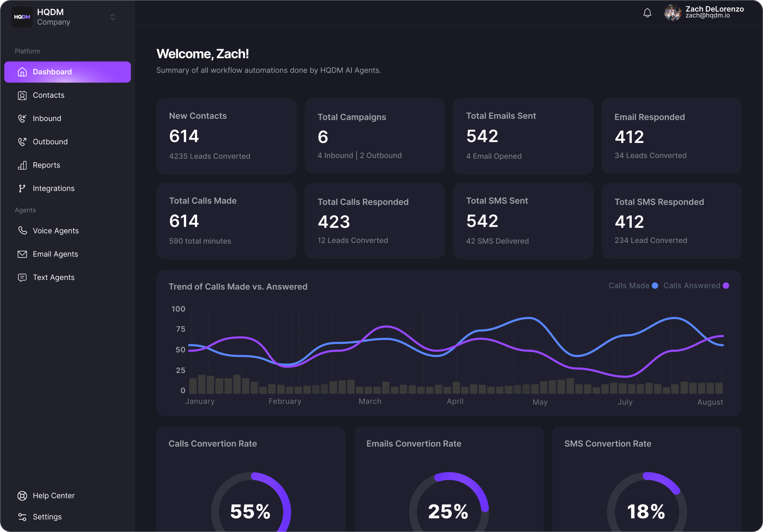This screenshot has height=532, width=763.
Task: Click the Reports bar chart icon
Action: (x=22, y=165)
